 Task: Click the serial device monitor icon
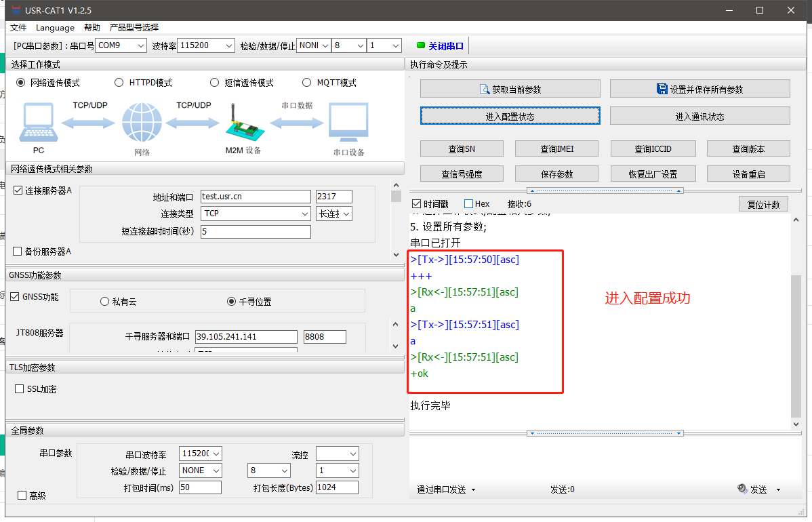(x=348, y=122)
